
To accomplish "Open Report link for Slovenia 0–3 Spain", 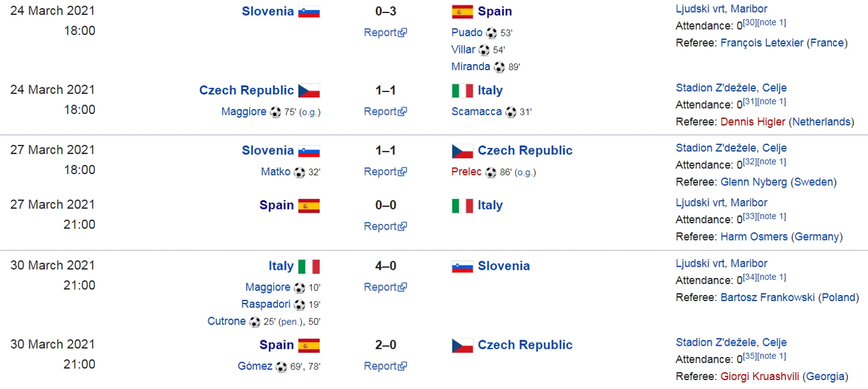I will [385, 33].
